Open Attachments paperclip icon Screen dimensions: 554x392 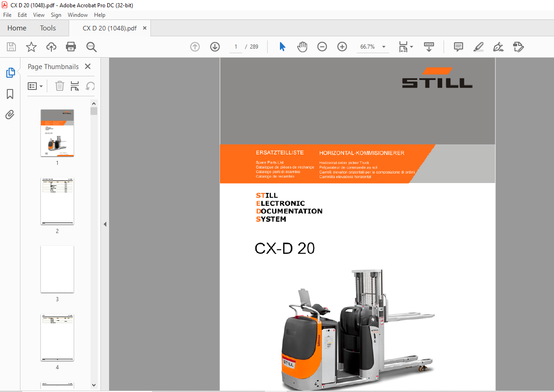click(10, 115)
